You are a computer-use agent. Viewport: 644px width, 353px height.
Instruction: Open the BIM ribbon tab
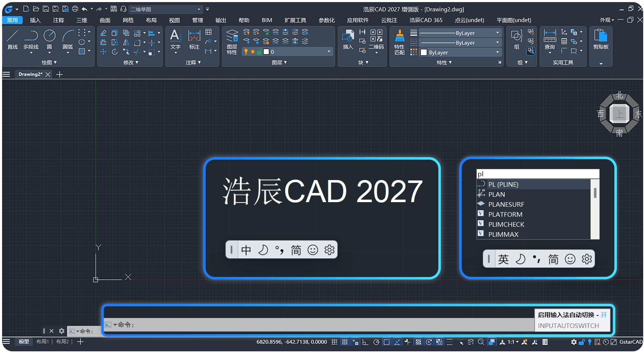[x=267, y=20]
